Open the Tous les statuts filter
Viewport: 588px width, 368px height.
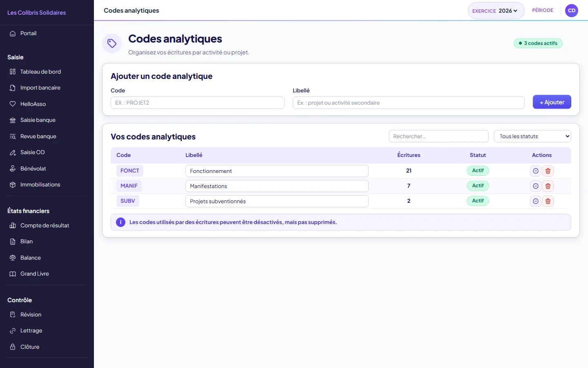pos(532,136)
